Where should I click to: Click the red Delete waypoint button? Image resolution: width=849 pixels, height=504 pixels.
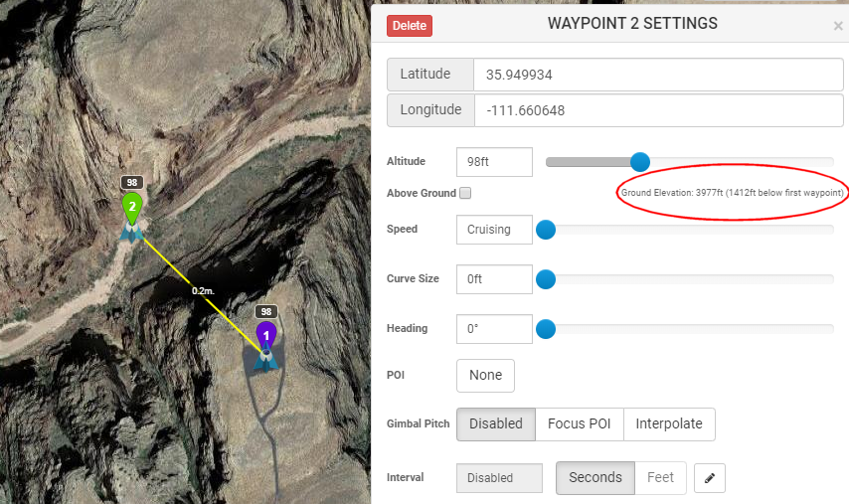[410, 26]
